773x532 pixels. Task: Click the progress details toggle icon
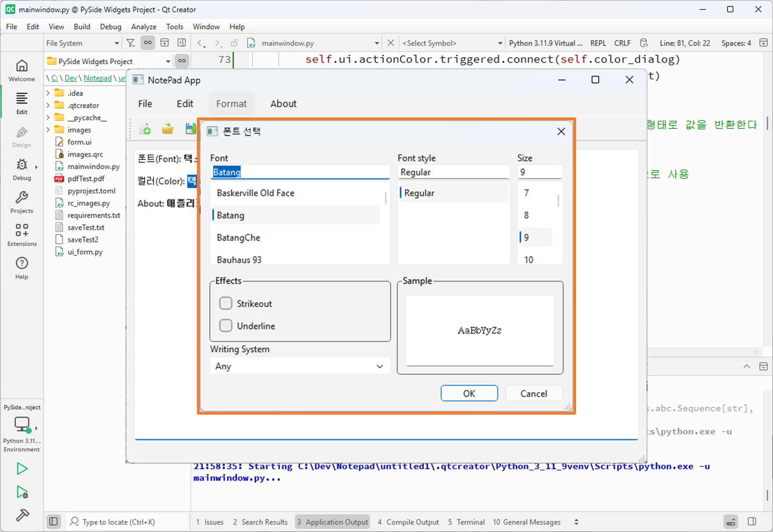[x=731, y=522]
